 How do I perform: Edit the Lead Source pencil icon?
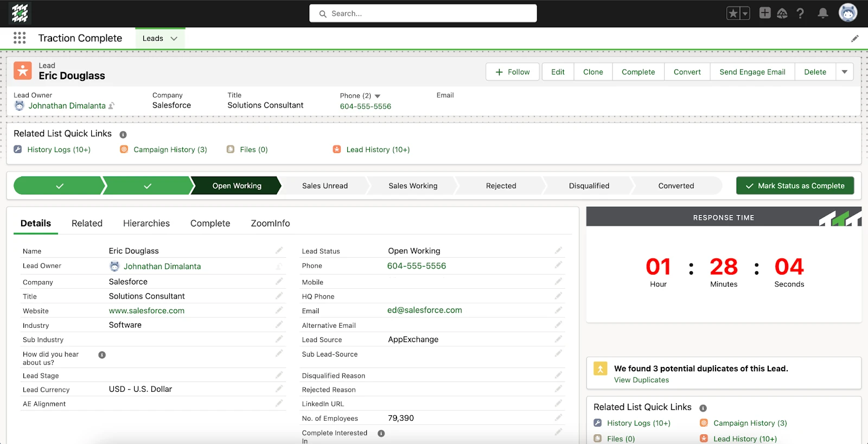[x=558, y=339]
